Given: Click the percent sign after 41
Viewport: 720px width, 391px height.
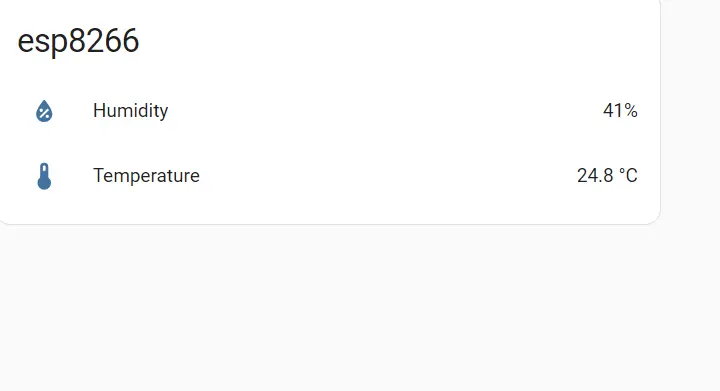Looking at the screenshot, I should point(631,111).
